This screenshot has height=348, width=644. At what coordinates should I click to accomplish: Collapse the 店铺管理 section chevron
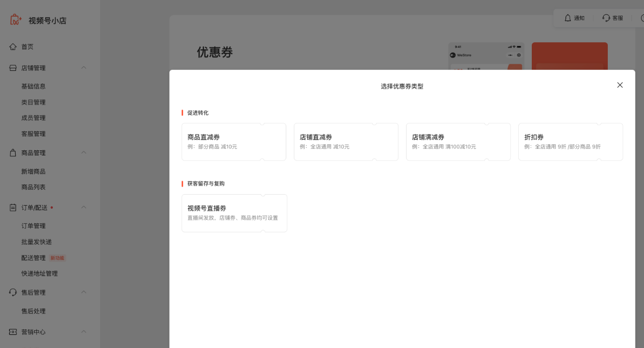(x=84, y=67)
